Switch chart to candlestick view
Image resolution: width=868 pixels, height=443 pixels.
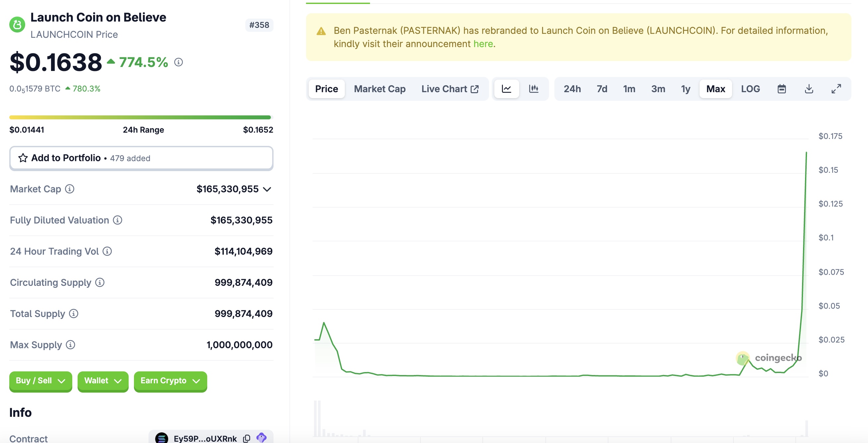point(534,89)
